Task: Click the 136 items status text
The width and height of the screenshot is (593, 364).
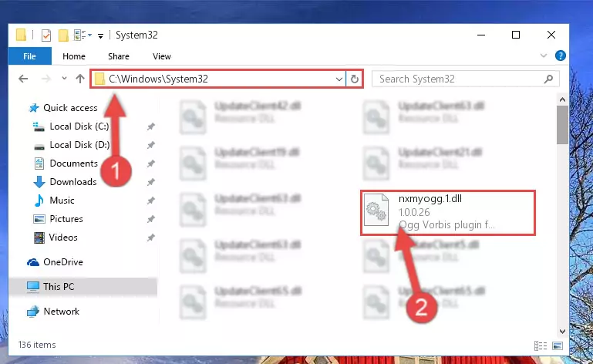Action: pyautogui.click(x=37, y=345)
